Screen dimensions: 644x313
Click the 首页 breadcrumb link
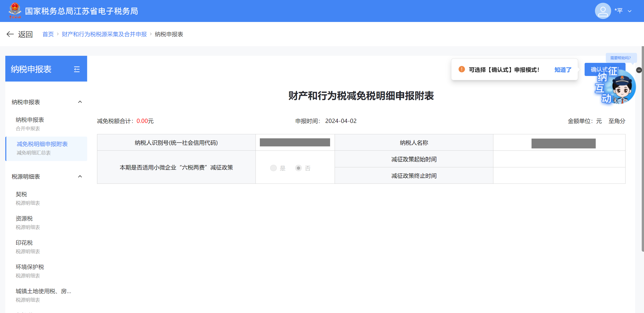(48, 34)
